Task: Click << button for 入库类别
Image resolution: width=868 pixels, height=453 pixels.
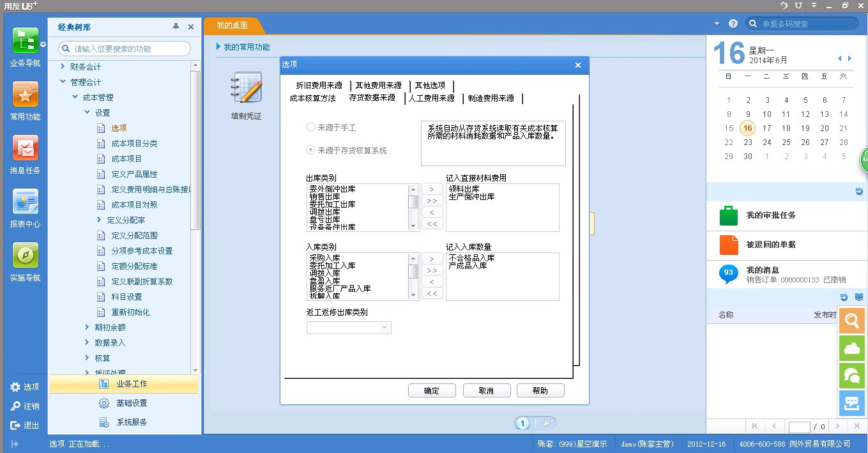Action: [432, 293]
